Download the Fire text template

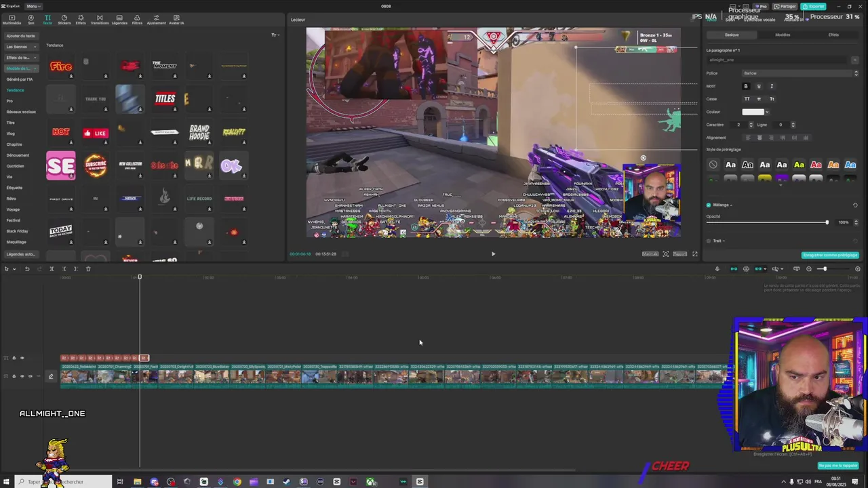point(71,76)
